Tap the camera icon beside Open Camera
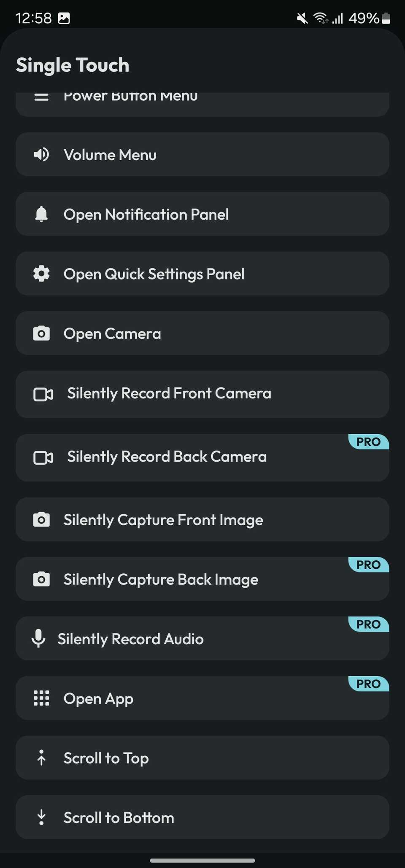Image resolution: width=405 pixels, height=868 pixels. 41,334
